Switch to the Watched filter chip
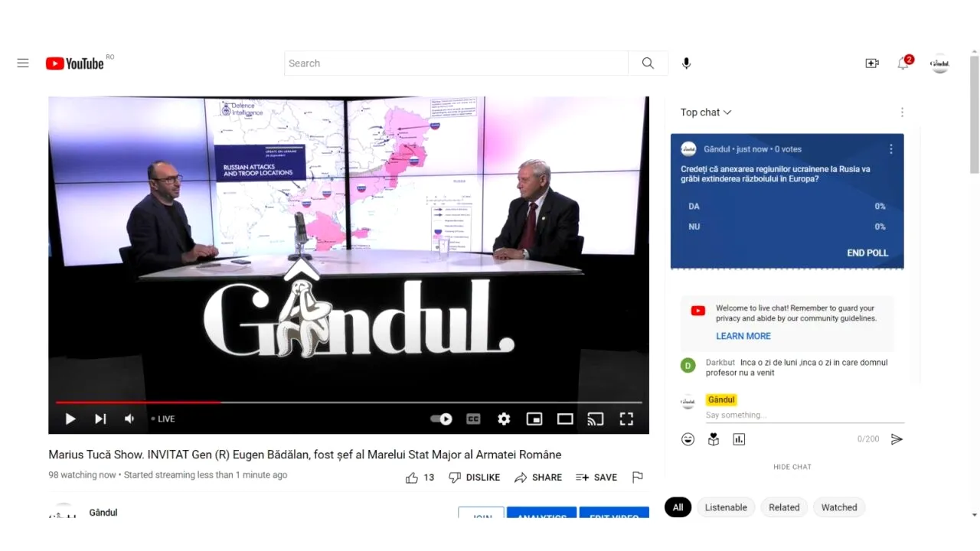 pyautogui.click(x=839, y=507)
